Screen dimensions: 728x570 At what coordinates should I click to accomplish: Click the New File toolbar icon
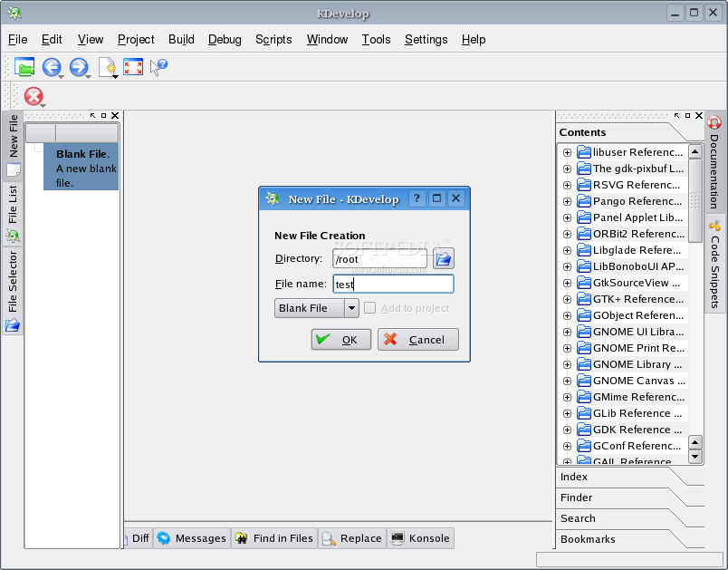point(107,67)
